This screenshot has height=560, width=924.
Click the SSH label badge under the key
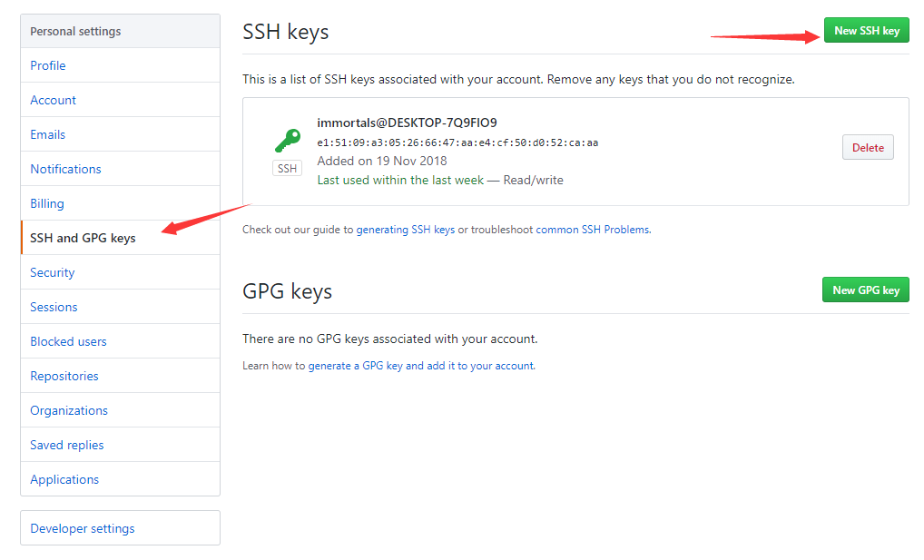tap(287, 169)
